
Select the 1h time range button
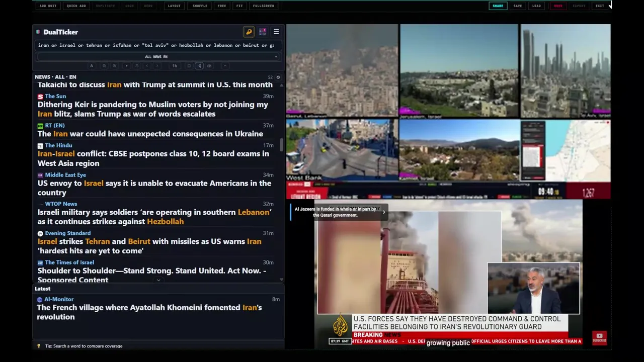(x=175, y=66)
